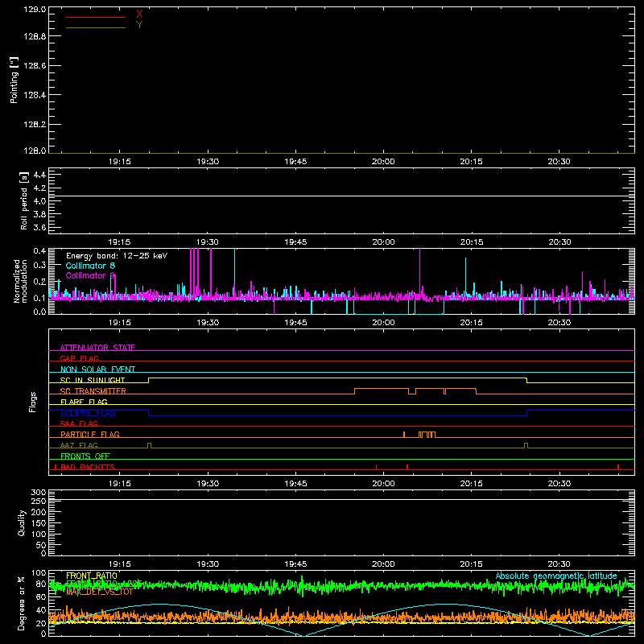The width and height of the screenshot is (644, 644).
Task: Select the cyan Collimator 8 legend entry
Action: tap(90, 266)
